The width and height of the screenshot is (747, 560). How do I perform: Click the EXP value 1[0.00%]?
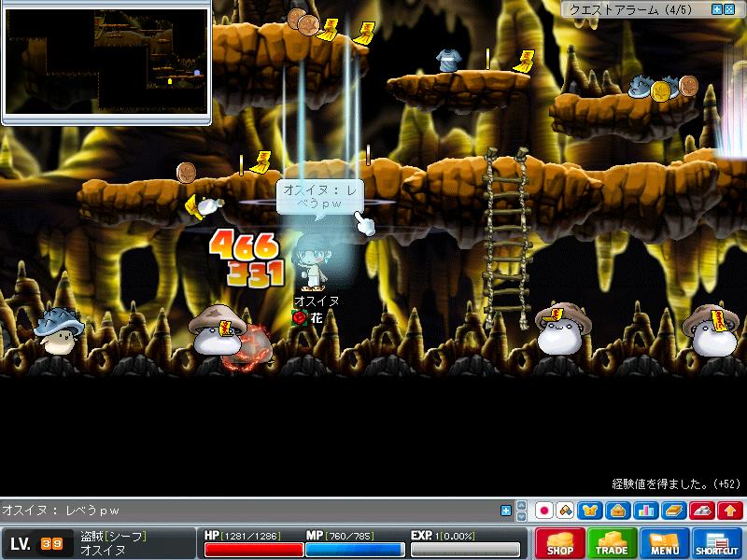(455, 536)
